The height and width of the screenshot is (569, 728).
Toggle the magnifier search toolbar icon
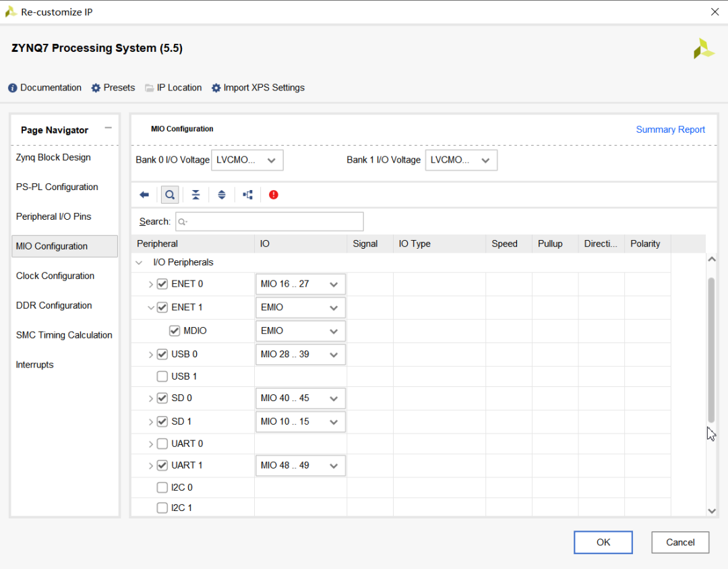point(170,195)
